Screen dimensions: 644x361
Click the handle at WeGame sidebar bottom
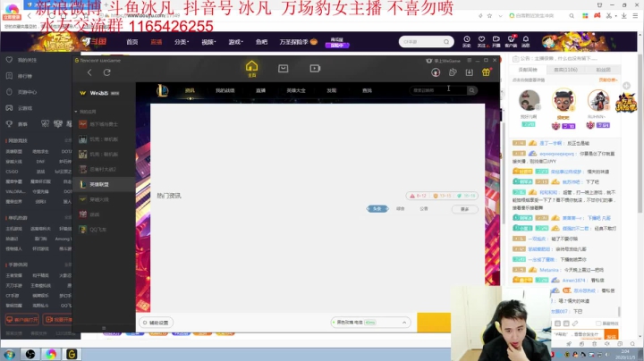104,328
